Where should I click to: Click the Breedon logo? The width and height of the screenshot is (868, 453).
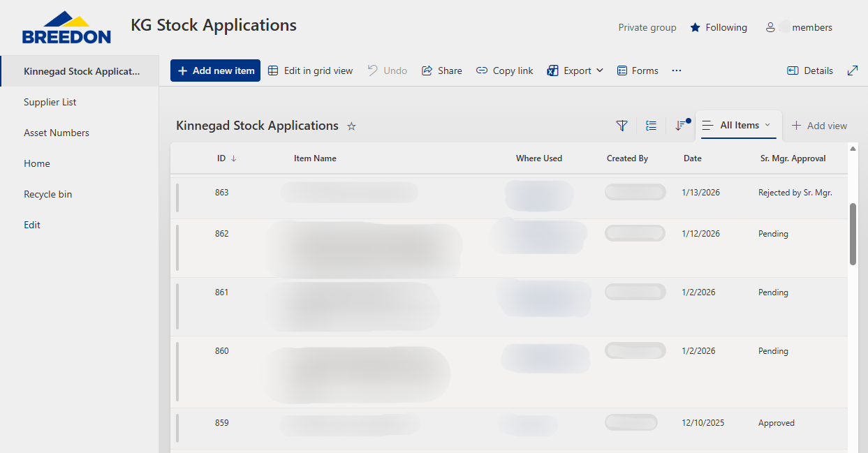click(66, 27)
